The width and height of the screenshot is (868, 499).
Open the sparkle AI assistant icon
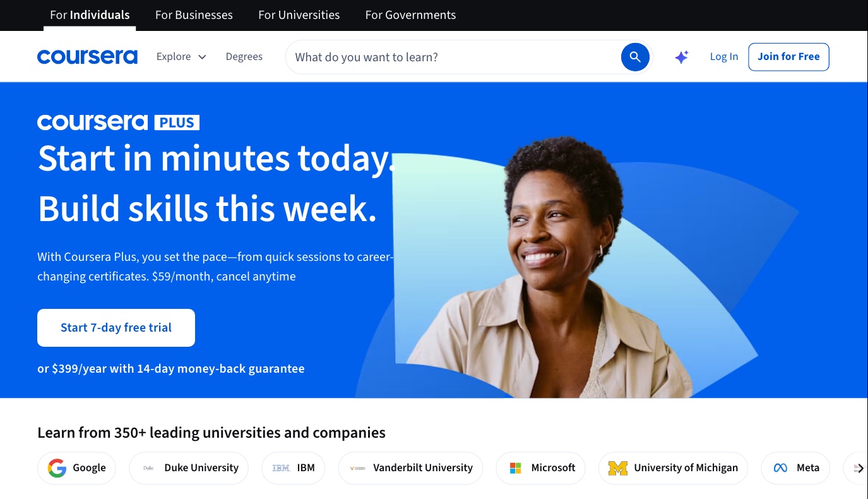(x=681, y=57)
